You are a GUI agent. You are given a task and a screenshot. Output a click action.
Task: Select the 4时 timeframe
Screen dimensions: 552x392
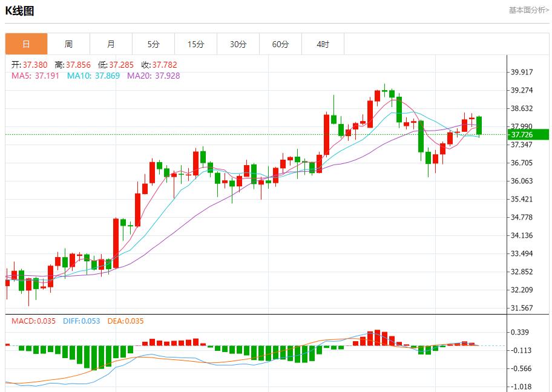[x=322, y=44]
